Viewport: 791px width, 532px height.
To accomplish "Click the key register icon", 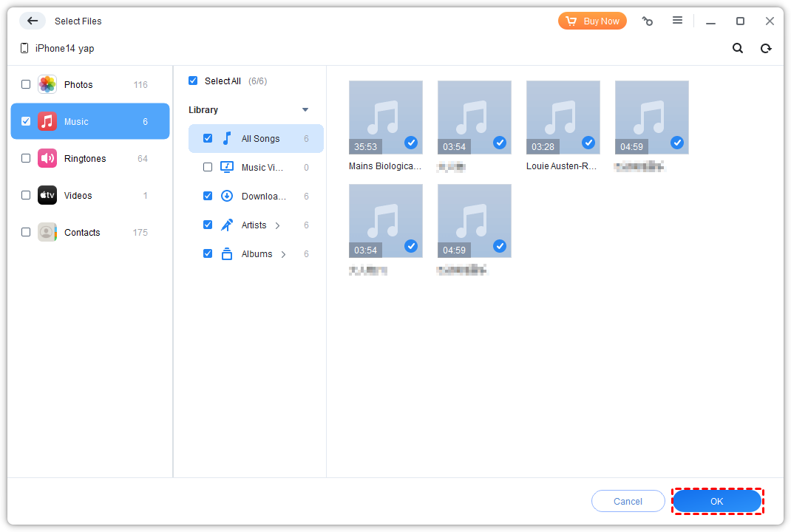I will (648, 21).
